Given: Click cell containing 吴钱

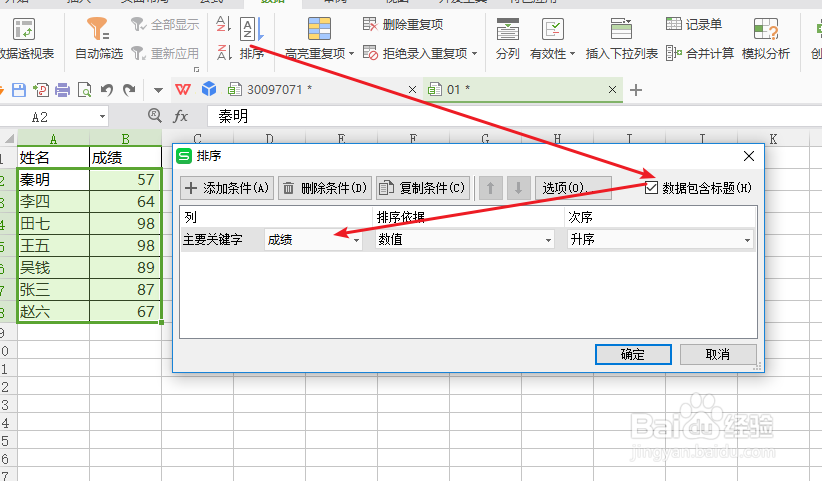Looking at the screenshot, I should (x=53, y=268).
